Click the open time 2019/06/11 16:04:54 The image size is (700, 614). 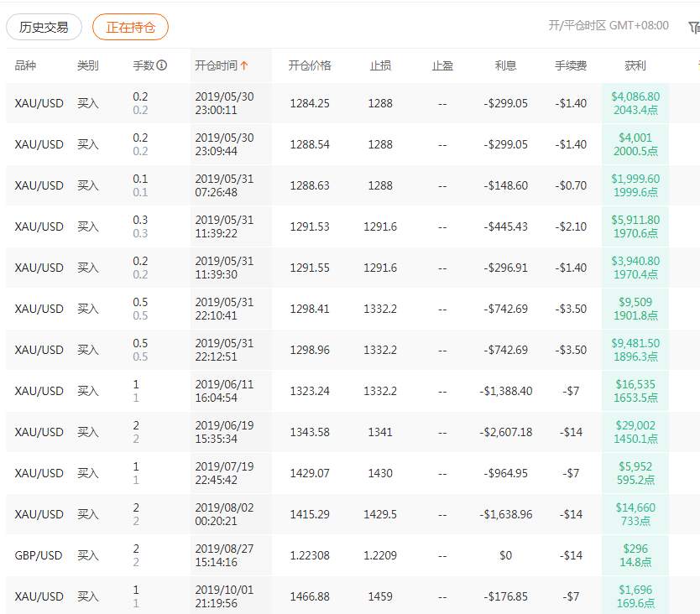(x=224, y=391)
